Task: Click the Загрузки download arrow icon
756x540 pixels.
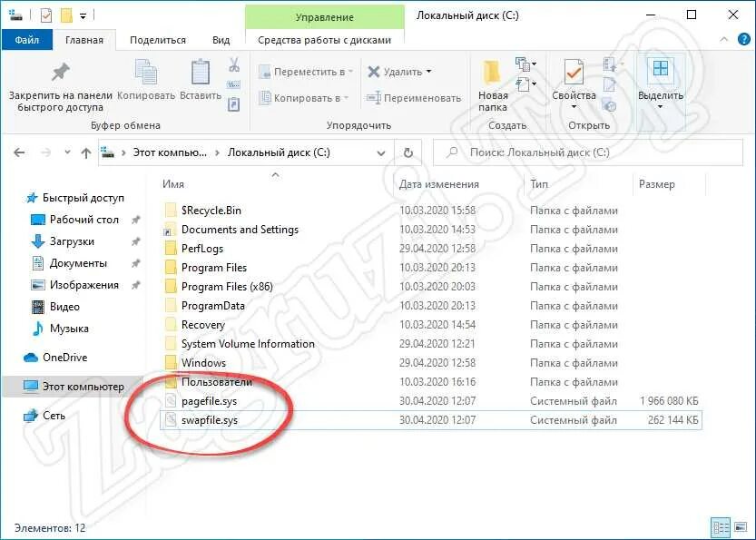Action: [x=37, y=241]
